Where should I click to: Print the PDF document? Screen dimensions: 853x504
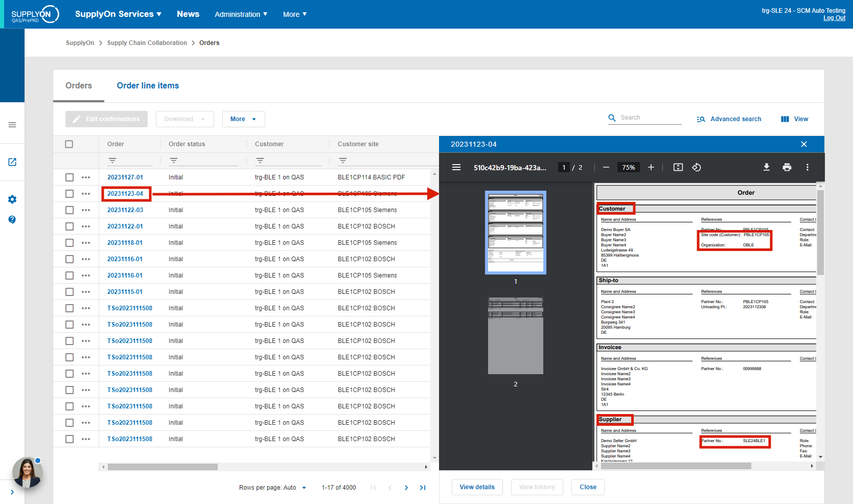click(x=787, y=167)
